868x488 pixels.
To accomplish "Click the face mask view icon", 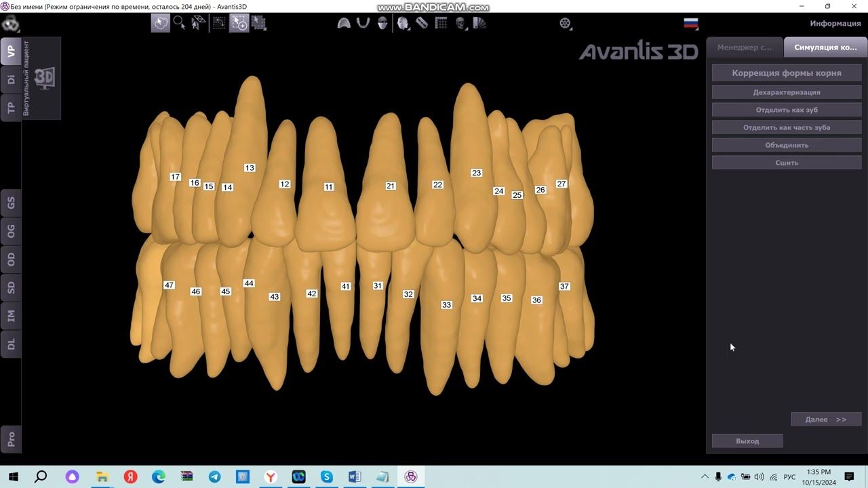I will tap(382, 23).
